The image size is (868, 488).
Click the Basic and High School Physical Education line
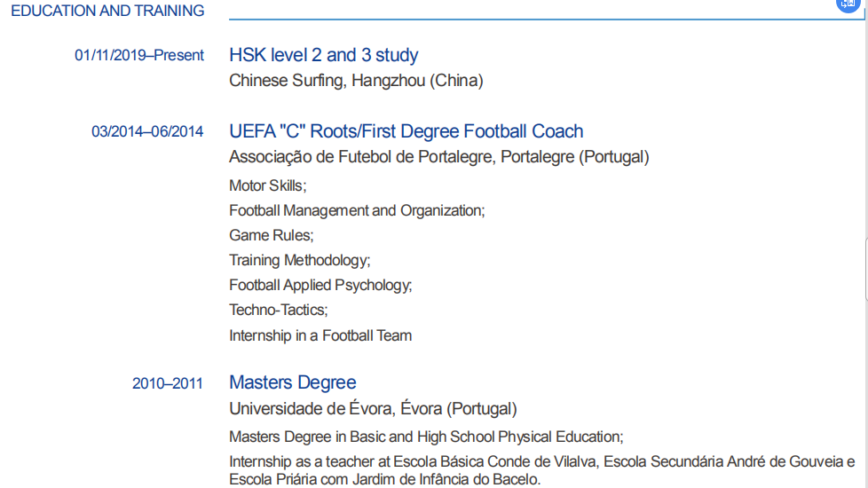[426, 437]
